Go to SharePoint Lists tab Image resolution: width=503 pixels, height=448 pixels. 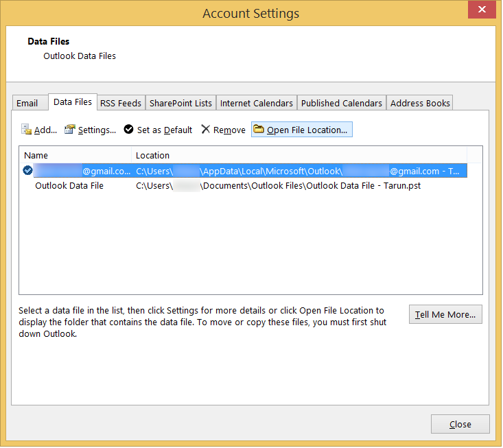(181, 104)
